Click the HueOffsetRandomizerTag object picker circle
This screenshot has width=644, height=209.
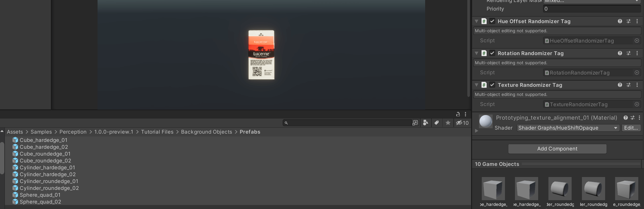(x=637, y=41)
